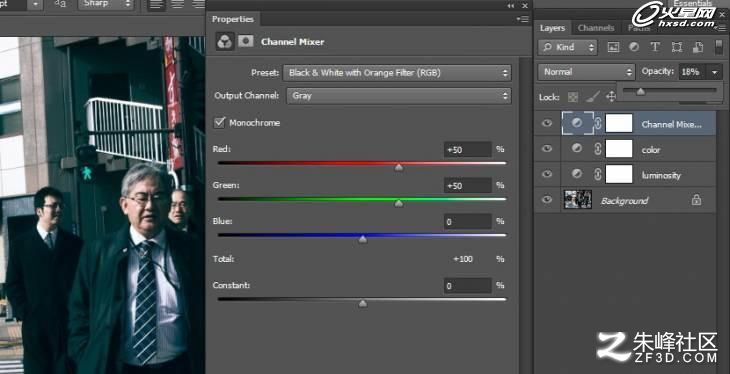Filter layers by pixel image icon
This screenshot has width=730, height=374.
tap(613, 47)
